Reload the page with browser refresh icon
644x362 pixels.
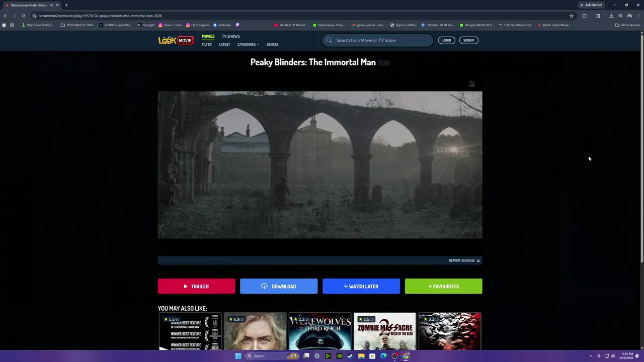23,16
